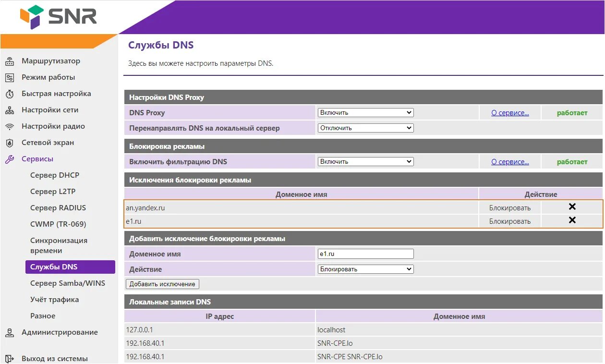Click the Действие column header
Viewport: 605px width, 364px height.
541,194
